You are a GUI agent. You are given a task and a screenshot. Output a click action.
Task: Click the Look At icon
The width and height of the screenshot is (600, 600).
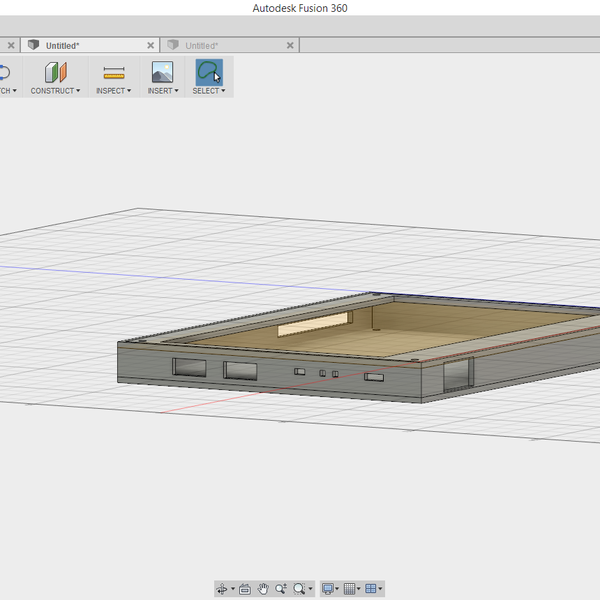tap(245, 589)
